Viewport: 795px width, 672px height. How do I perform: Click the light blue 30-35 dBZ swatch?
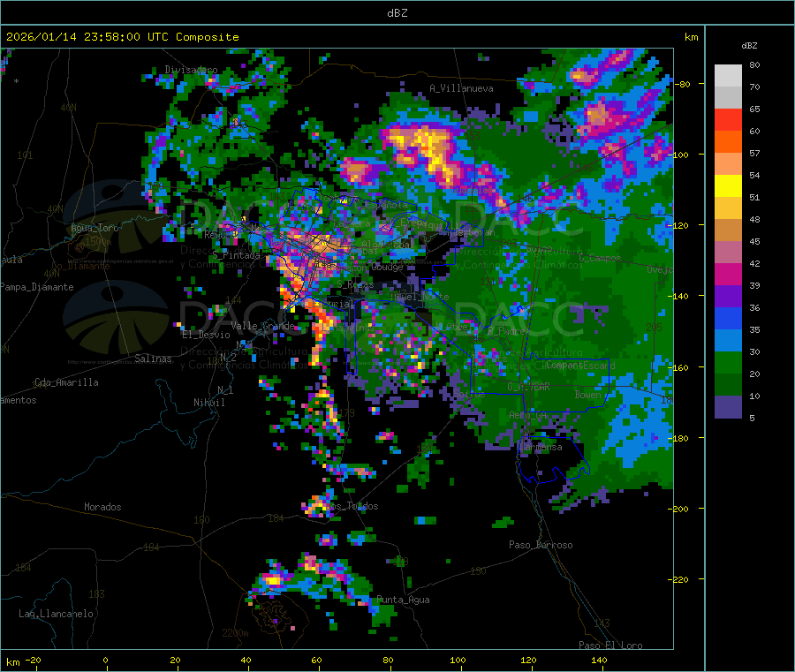click(x=728, y=341)
